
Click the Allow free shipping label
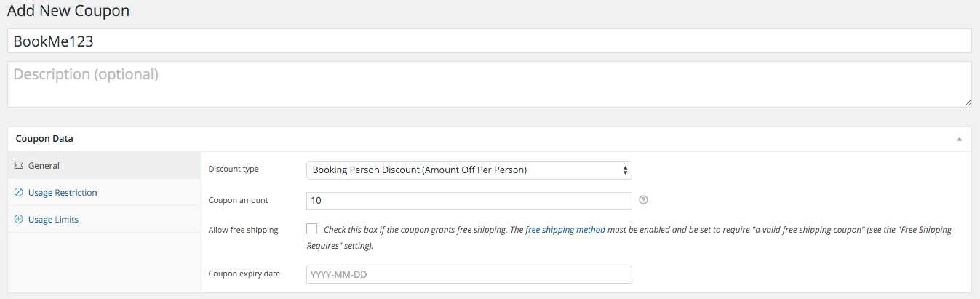243,230
